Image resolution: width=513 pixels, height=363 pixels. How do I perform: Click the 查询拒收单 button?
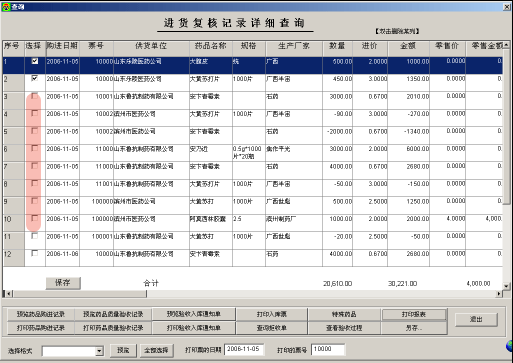(272, 328)
